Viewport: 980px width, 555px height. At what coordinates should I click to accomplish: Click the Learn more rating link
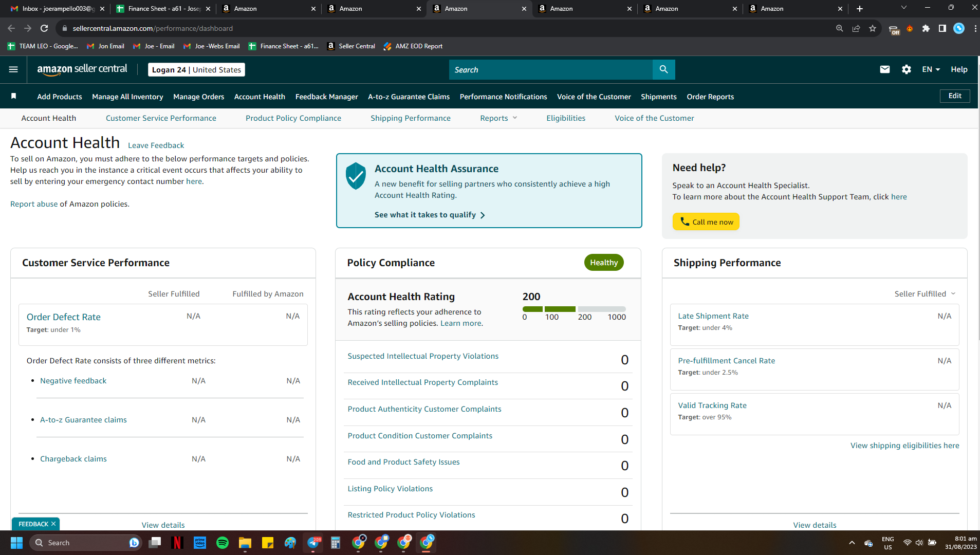click(x=461, y=323)
